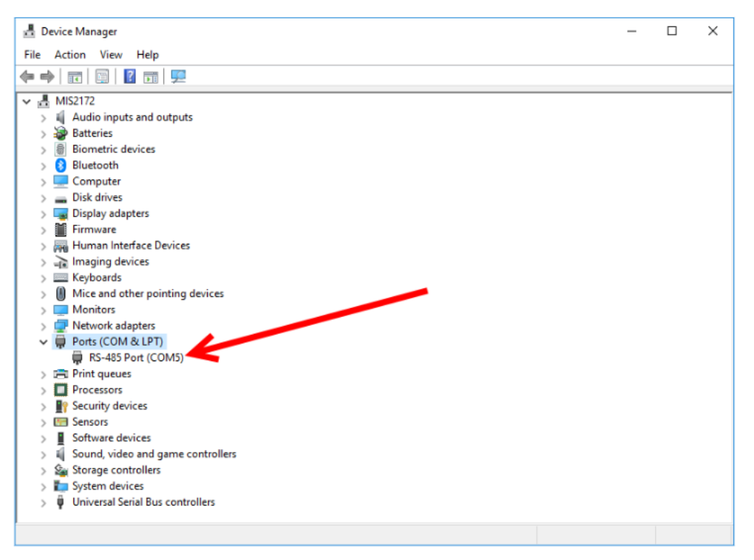
Task: Select the Network adapters label
Action: pos(114,326)
